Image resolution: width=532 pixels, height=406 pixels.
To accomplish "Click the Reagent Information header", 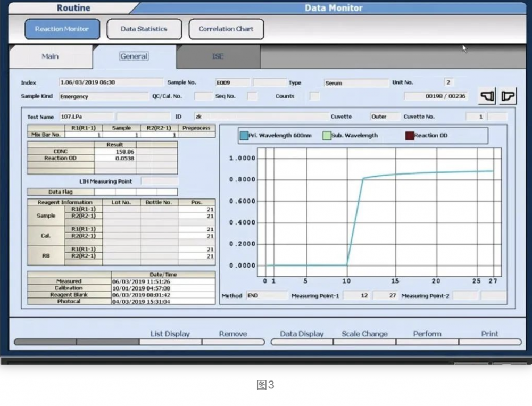I will (x=65, y=202).
